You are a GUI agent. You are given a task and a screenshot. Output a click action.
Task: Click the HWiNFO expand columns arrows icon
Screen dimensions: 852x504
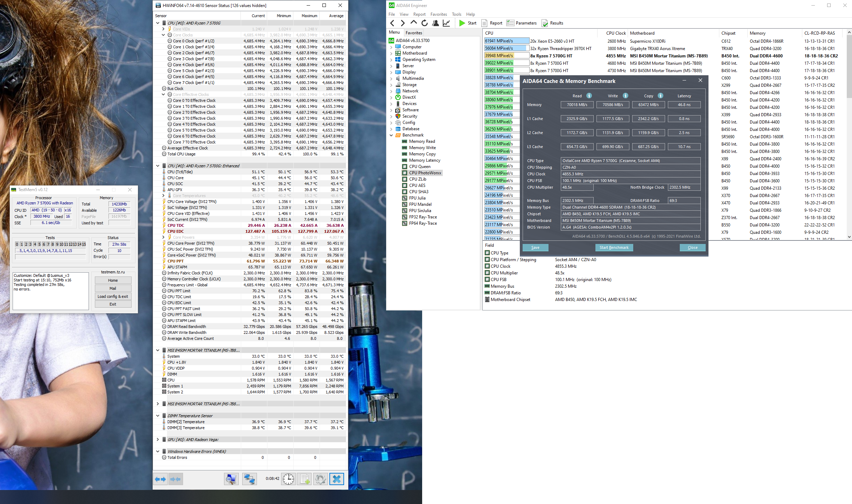point(160,479)
